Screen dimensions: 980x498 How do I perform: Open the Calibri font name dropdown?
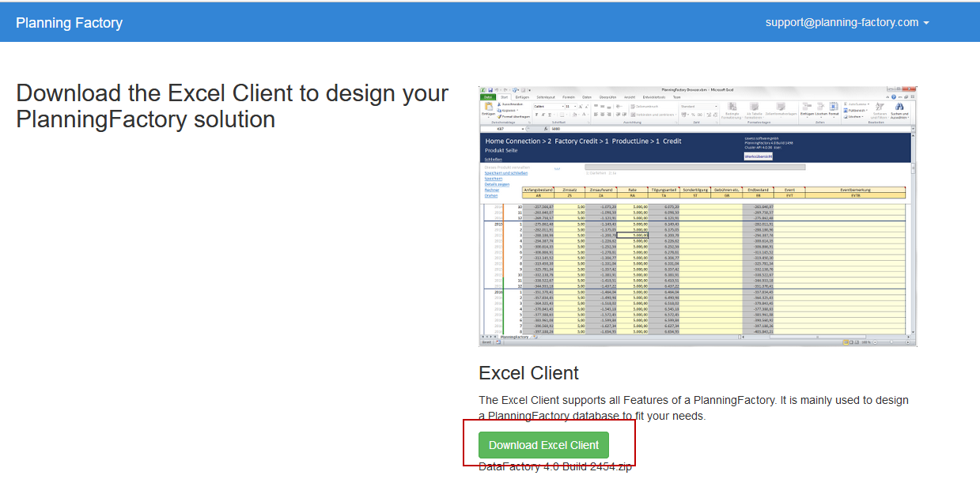pos(547,105)
